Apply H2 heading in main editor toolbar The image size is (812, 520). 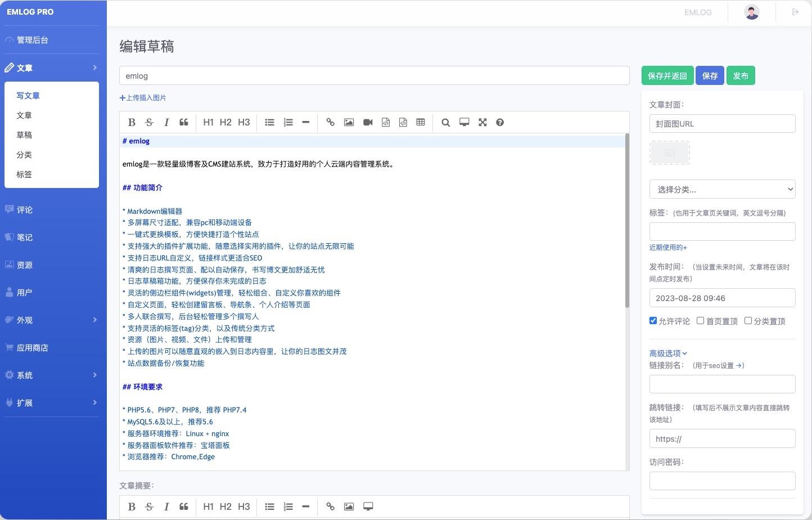coord(225,122)
